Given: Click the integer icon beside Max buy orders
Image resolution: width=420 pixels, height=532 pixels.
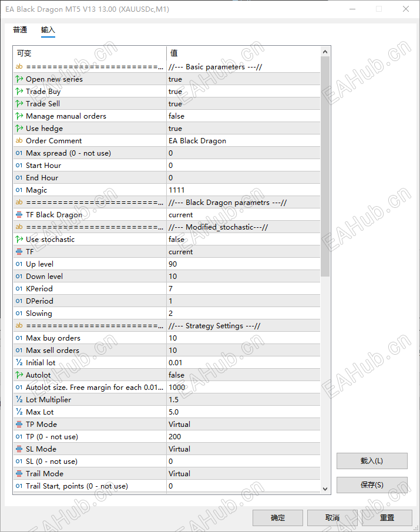Looking at the screenshot, I should point(19,338).
